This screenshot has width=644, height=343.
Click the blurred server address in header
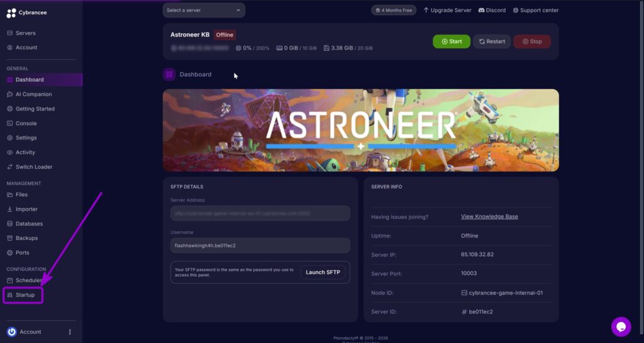200,48
